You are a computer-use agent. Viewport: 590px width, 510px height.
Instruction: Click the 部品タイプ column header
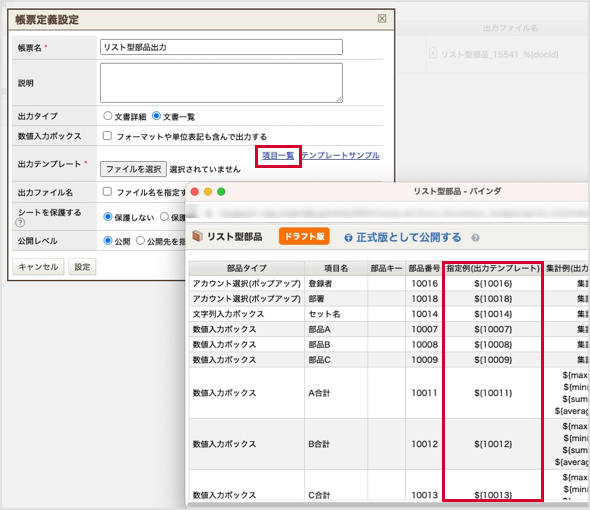(x=246, y=268)
